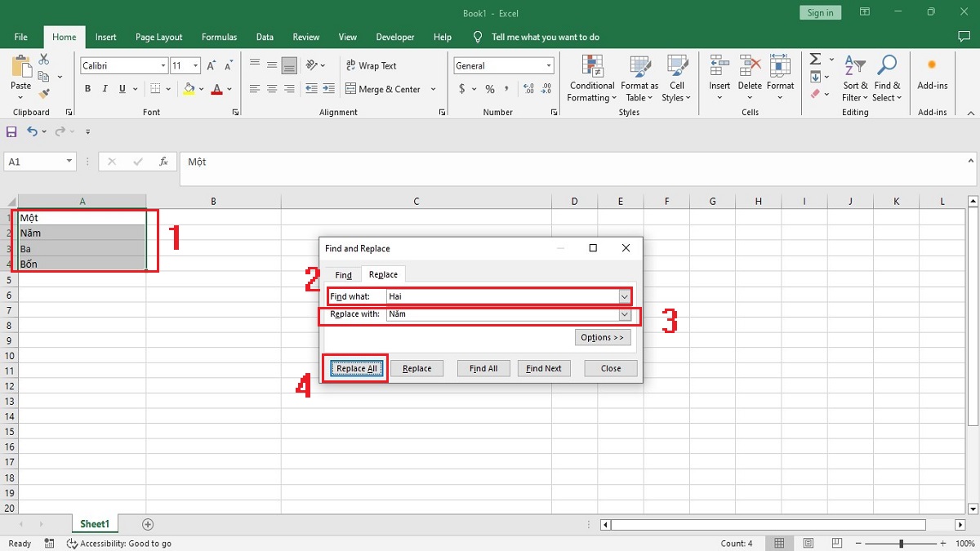Apply percent style format
Image resolution: width=980 pixels, height=551 pixels.
pyautogui.click(x=490, y=89)
